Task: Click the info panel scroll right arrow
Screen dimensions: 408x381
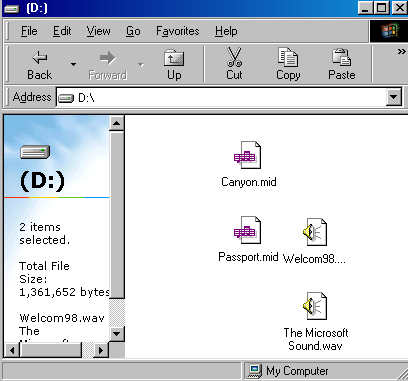Action: 101,350
